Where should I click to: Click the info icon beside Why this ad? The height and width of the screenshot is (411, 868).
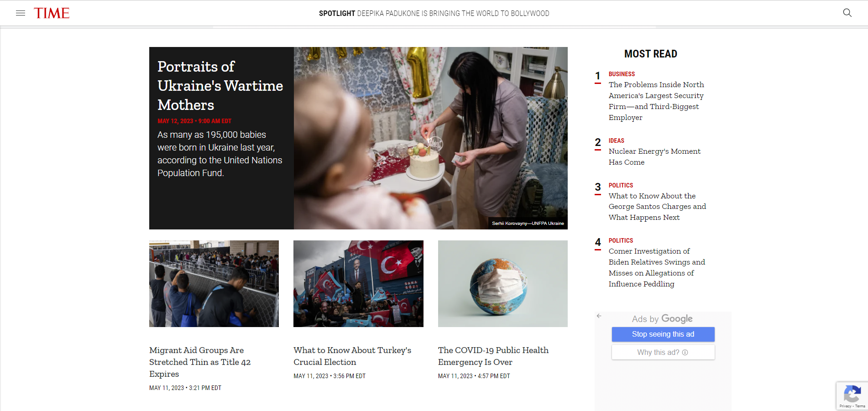coord(685,352)
